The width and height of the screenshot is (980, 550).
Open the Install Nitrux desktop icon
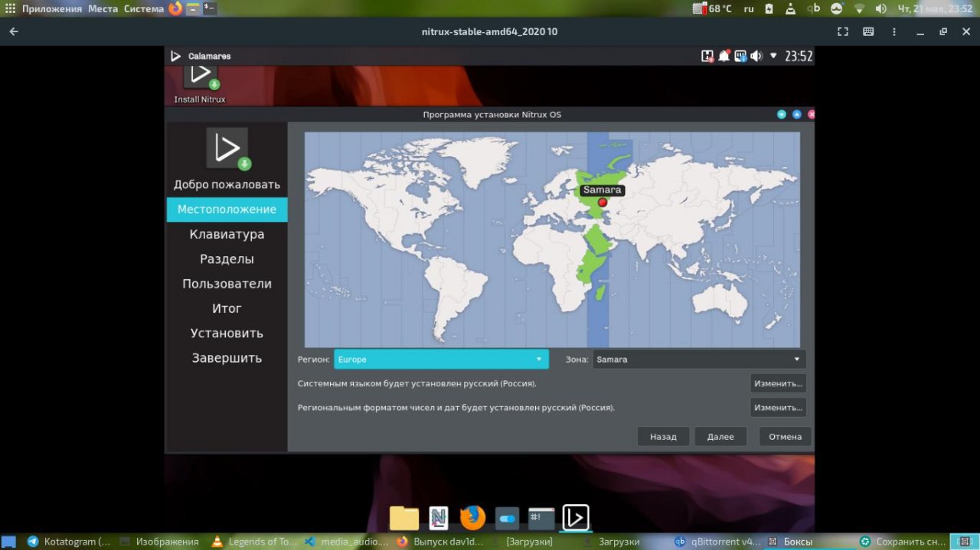coord(200,83)
